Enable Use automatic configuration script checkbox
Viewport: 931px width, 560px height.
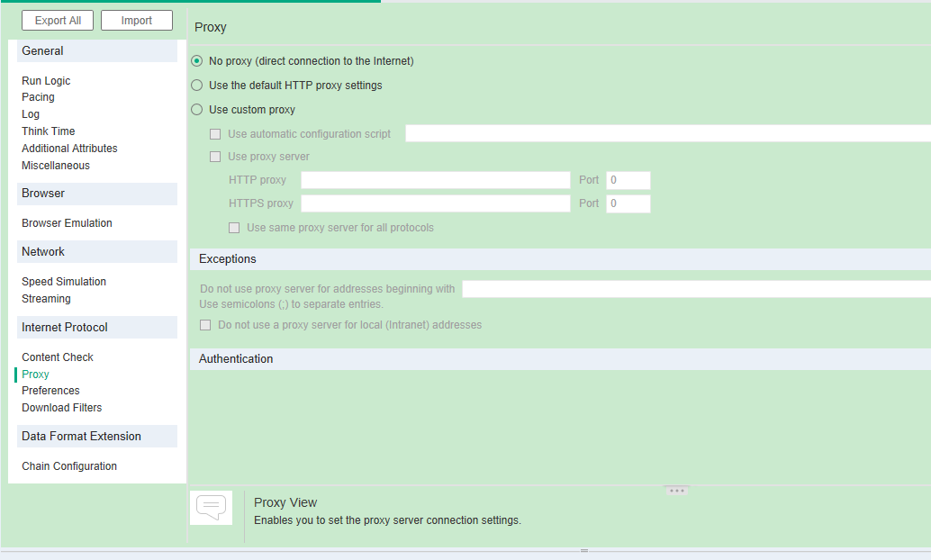(x=215, y=134)
